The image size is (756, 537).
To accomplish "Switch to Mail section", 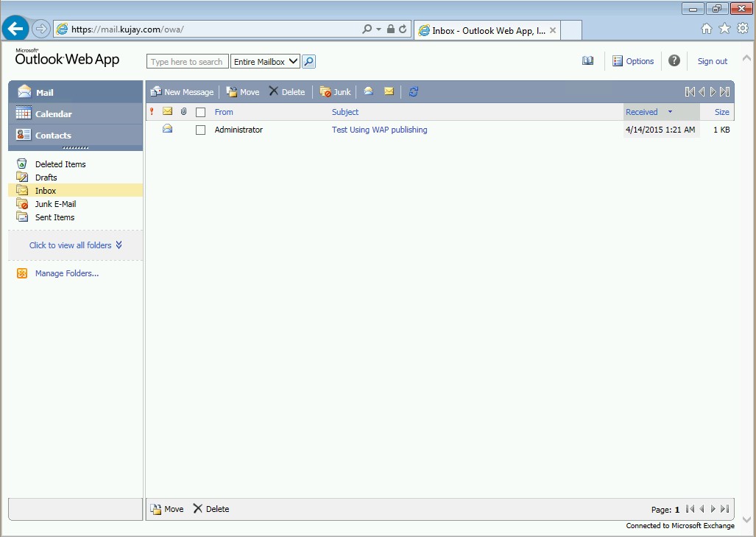I will pos(76,92).
